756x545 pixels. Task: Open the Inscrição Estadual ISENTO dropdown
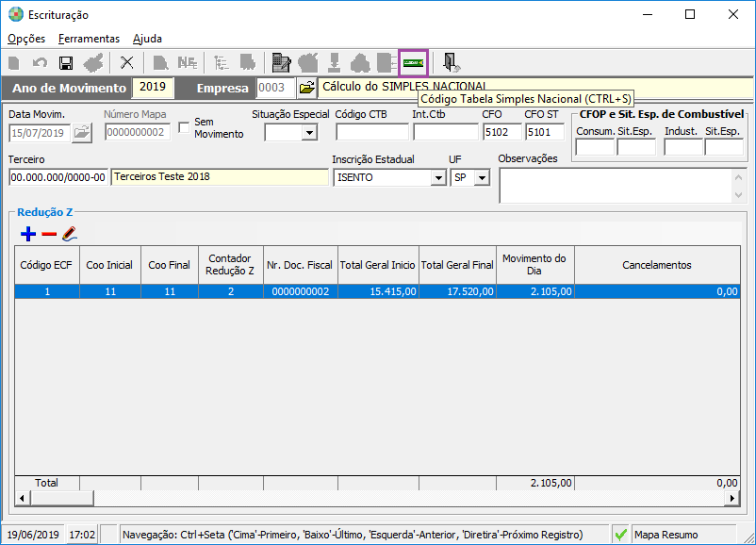(437, 178)
